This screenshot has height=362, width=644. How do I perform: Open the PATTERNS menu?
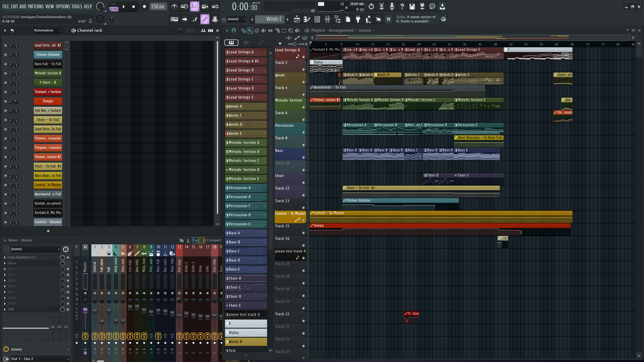tap(35, 7)
